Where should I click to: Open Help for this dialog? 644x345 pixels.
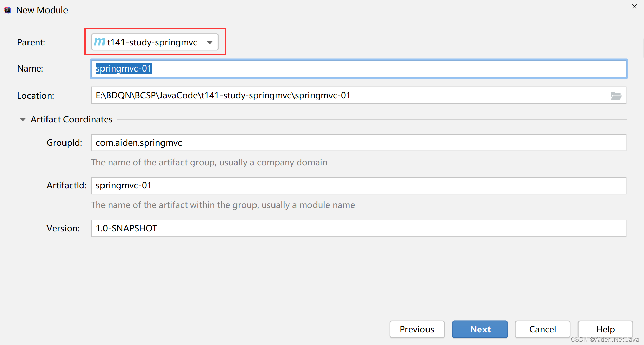pyautogui.click(x=605, y=329)
